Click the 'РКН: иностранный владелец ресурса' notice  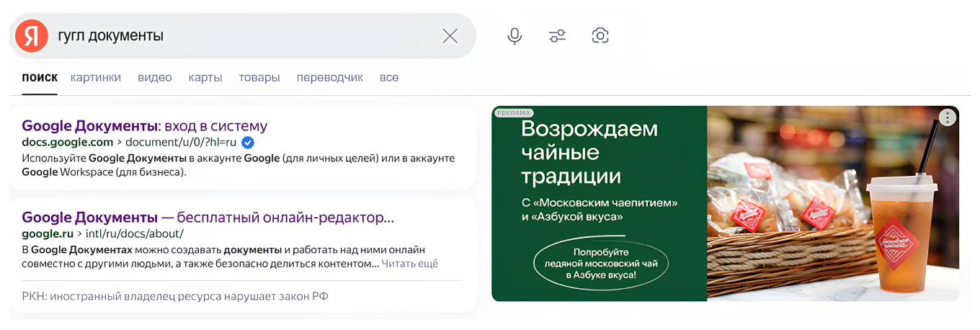175,296
